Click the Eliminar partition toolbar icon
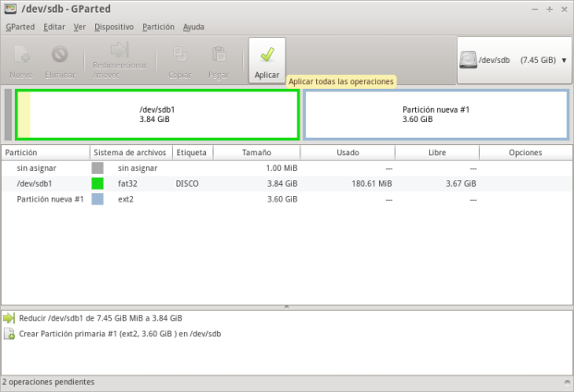This screenshot has width=574, height=392. (60, 55)
